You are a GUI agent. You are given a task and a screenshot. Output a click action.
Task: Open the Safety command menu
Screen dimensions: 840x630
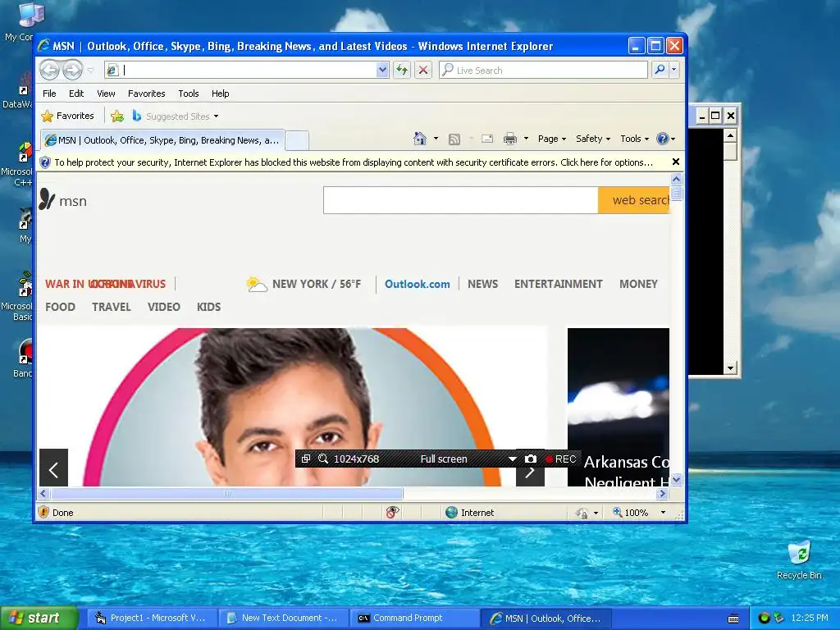(x=592, y=139)
